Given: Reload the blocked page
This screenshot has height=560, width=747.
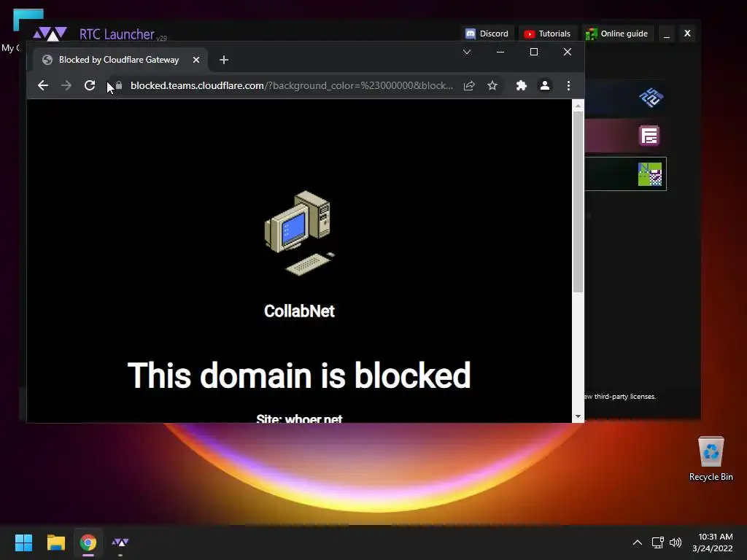Looking at the screenshot, I should [x=90, y=86].
